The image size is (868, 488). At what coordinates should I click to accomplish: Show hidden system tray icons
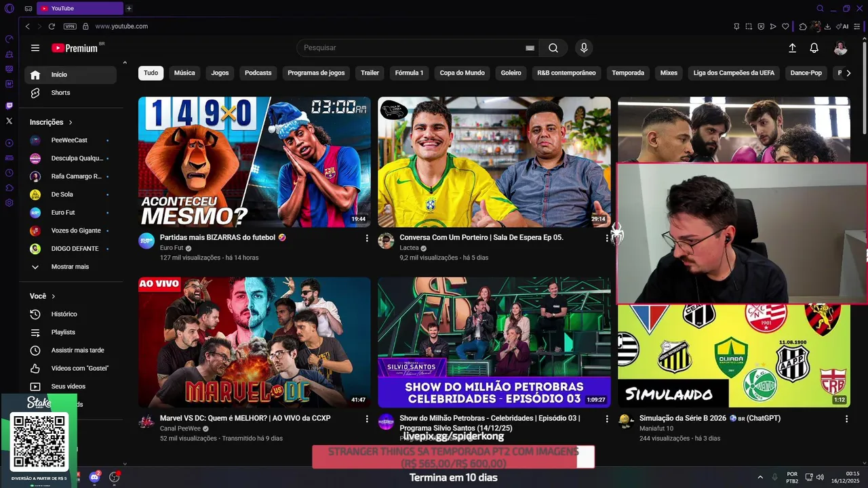tap(760, 477)
